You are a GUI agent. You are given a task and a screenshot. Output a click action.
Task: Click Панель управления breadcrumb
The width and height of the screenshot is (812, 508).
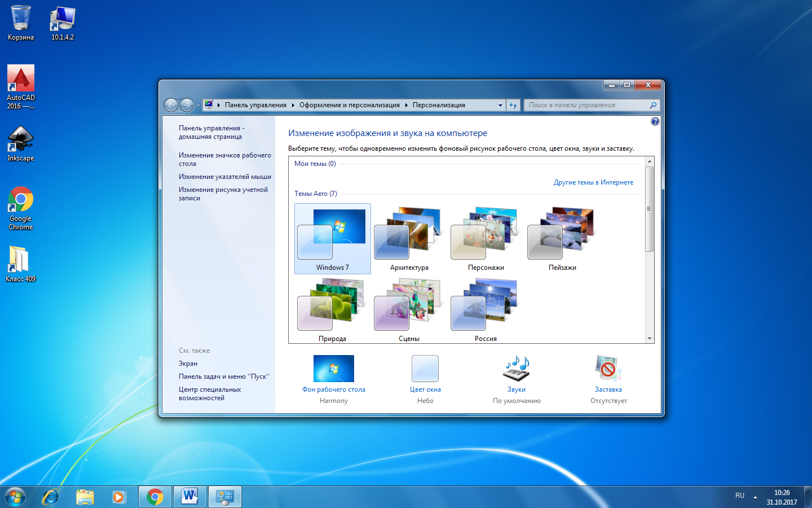click(255, 105)
